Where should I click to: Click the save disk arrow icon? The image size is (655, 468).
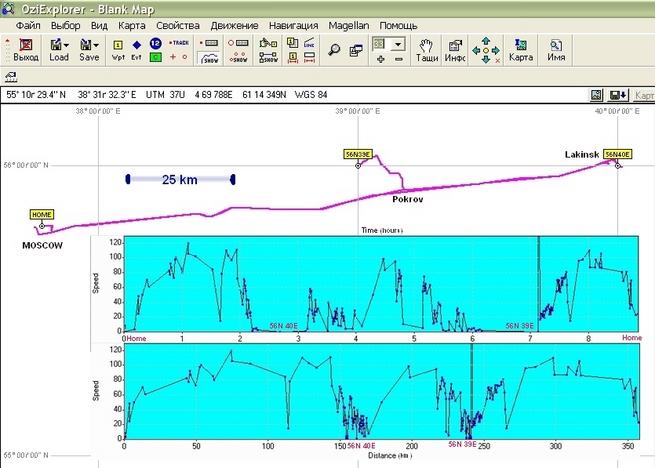[x=618, y=95]
